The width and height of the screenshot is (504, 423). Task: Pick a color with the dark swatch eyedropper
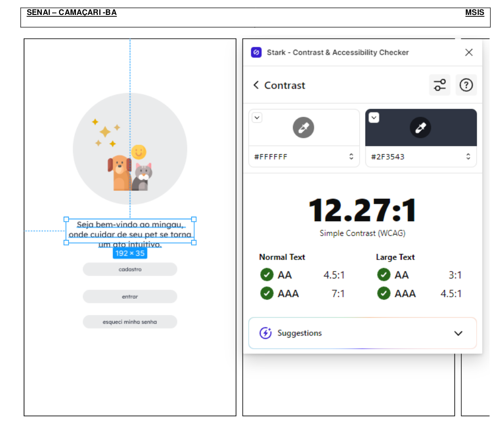point(420,128)
